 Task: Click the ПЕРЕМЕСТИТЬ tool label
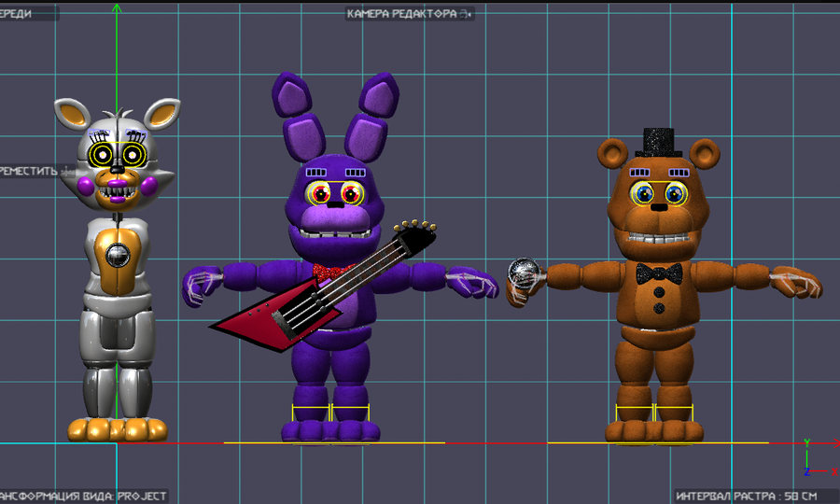coord(28,172)
